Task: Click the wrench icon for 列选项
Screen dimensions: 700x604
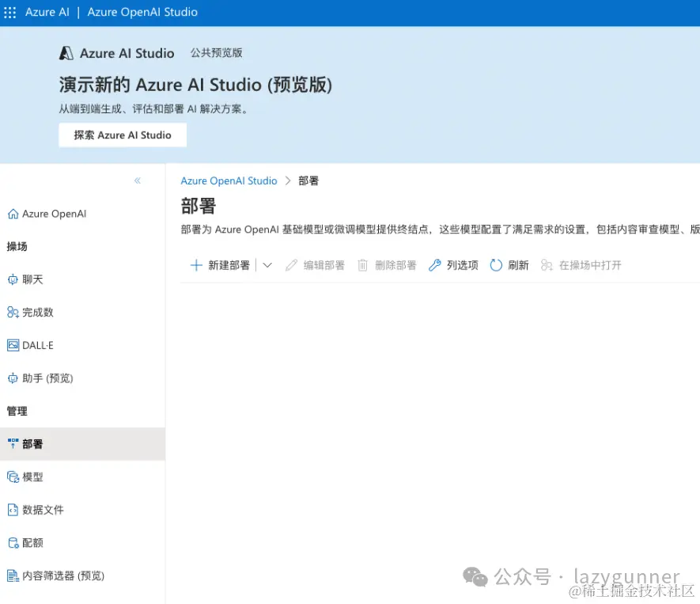Action: [435, 265]
